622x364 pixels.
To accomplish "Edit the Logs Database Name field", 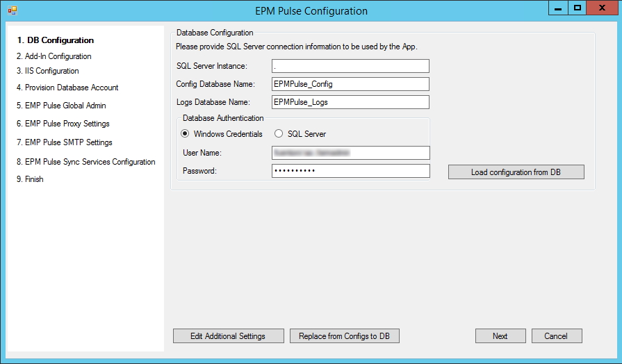I will coord(350,102).
